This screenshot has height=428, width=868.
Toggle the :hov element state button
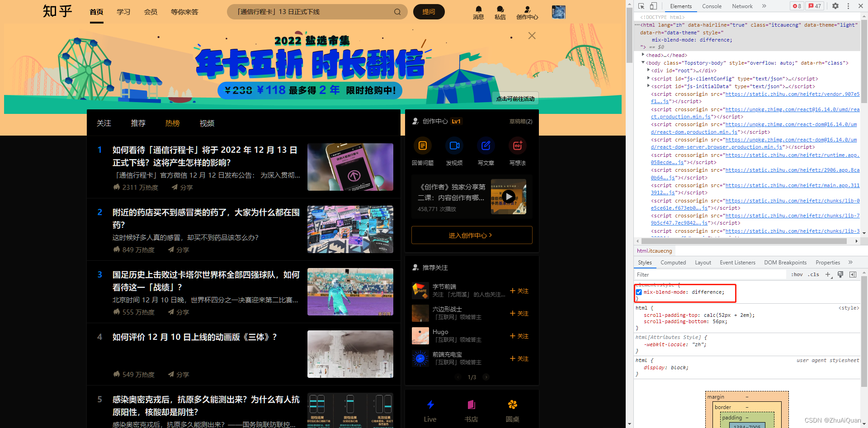coord(797,274)
